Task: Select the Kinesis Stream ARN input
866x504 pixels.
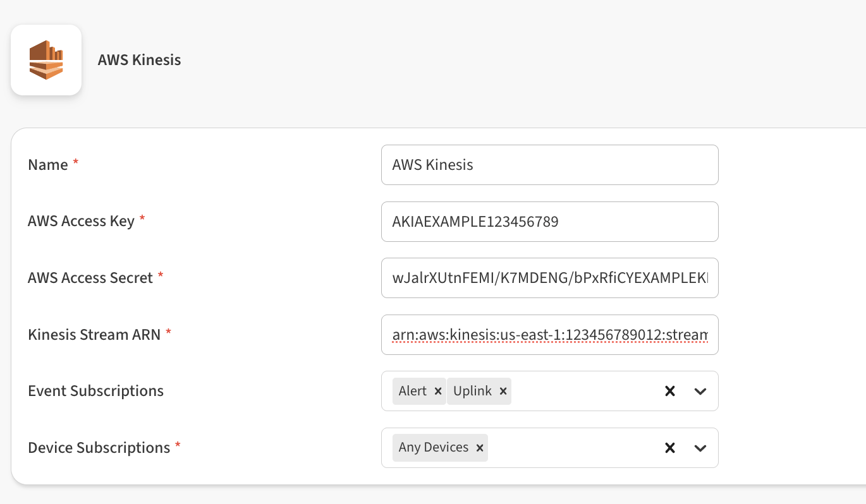Action: 549,335
